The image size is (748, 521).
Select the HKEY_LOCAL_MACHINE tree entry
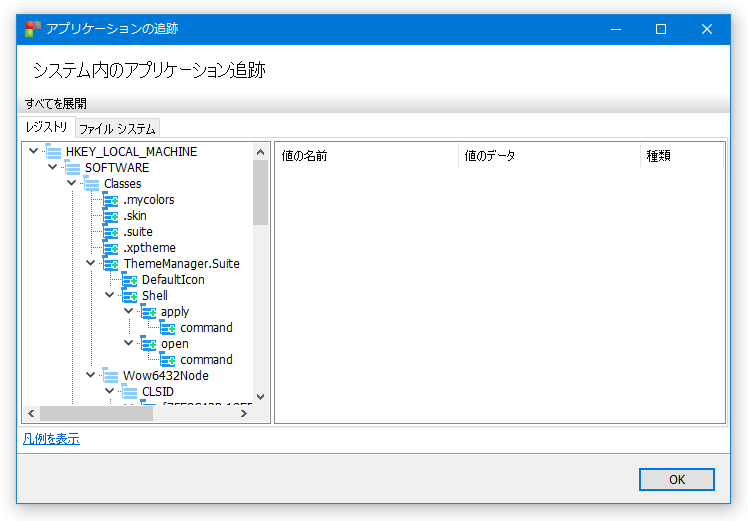[x=131, y=152]
